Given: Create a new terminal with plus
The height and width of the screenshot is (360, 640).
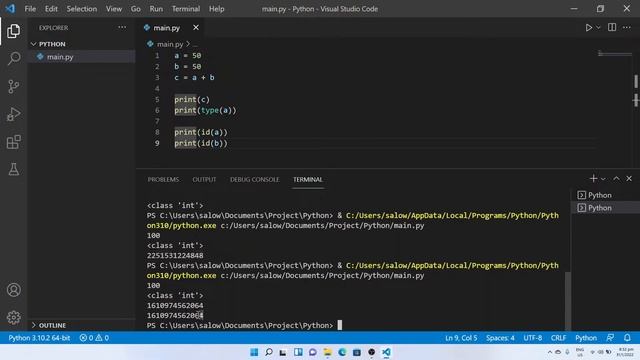Looking at the screenshot, I should click(x=593, y=179).
